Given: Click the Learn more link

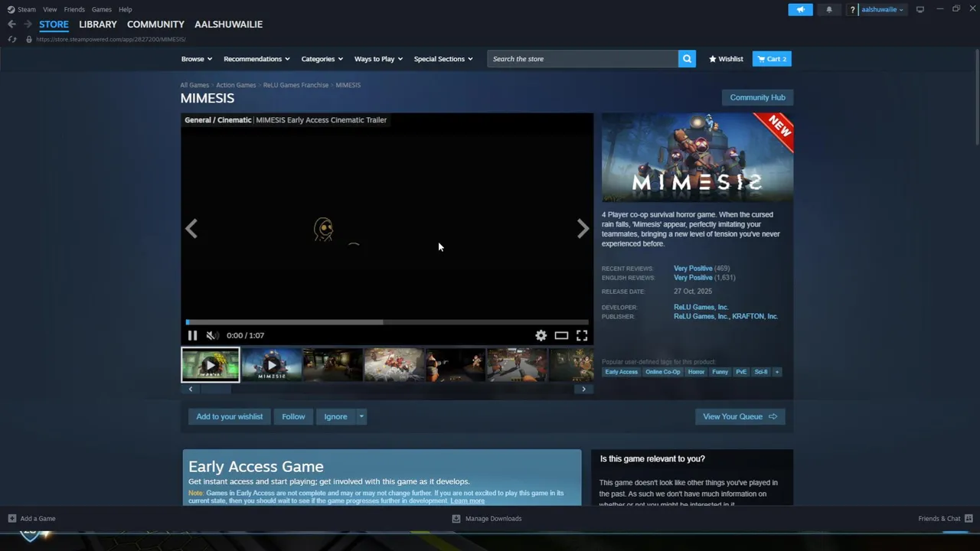Looking at the screenshot, I should (467, 500).
